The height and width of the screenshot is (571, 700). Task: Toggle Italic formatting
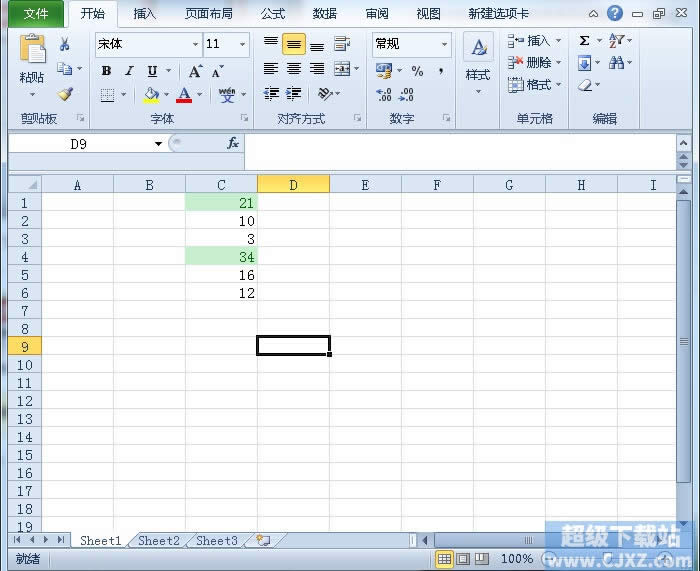pos(129,71)
